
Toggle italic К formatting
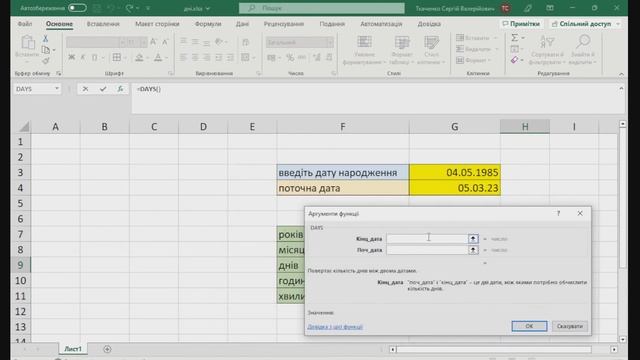coord(83,58)
